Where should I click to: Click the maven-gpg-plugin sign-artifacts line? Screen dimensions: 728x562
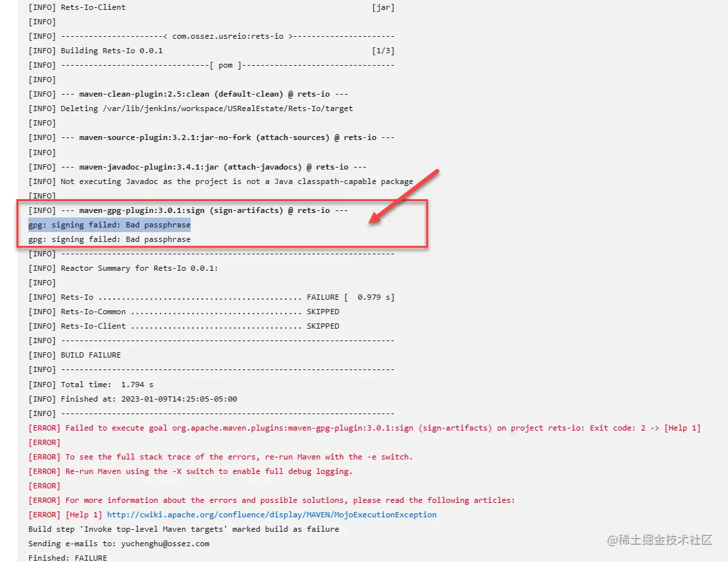tap(188, 210)
